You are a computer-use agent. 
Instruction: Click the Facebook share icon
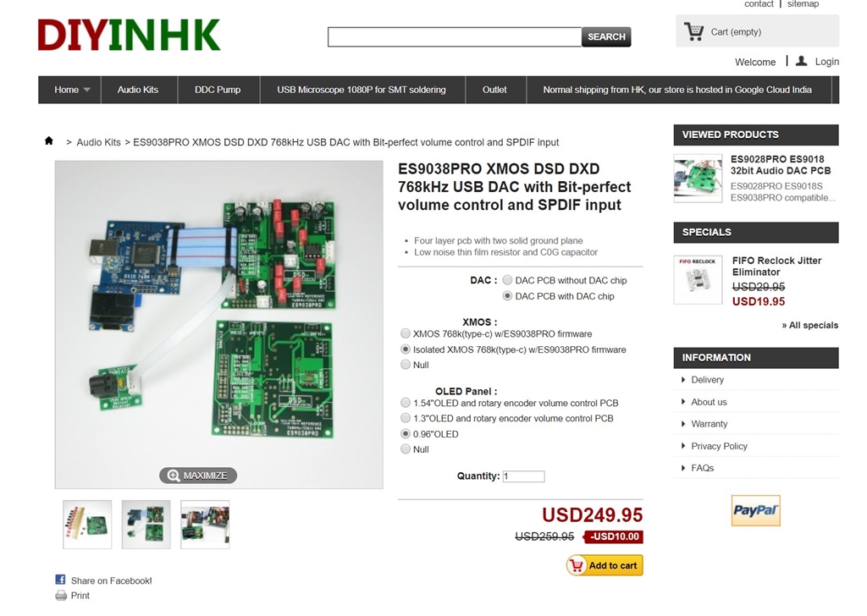60,580
